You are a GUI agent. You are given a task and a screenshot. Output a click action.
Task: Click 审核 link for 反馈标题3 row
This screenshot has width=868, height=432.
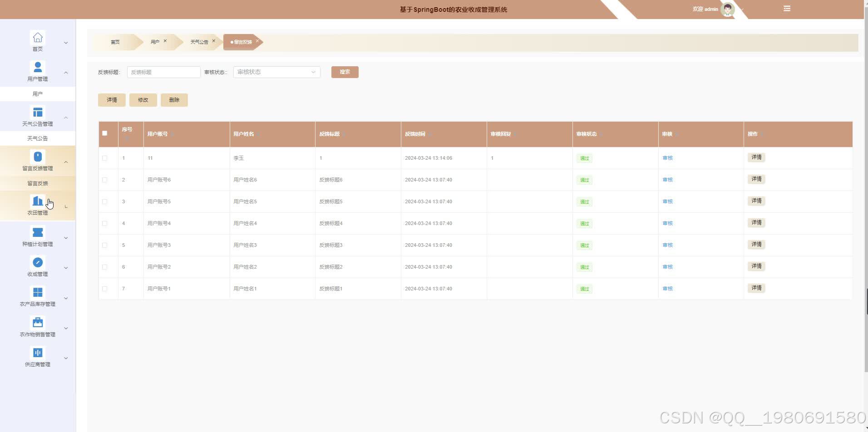(x=668, y=245)
